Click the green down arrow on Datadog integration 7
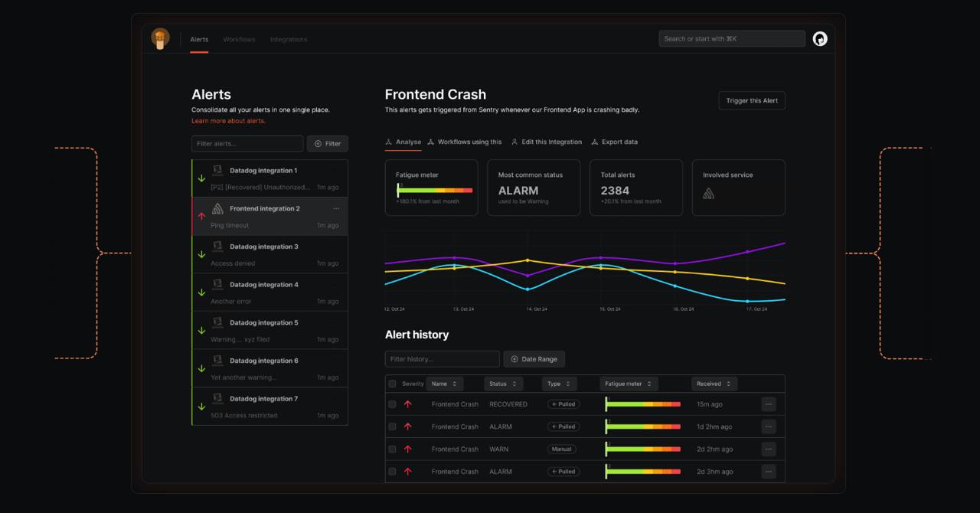The width and height of the screenshot is (980, 513). coord(201,407)
